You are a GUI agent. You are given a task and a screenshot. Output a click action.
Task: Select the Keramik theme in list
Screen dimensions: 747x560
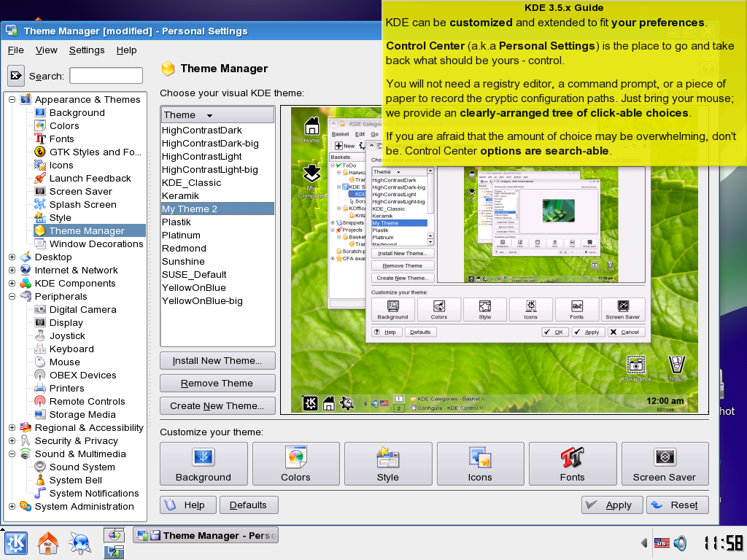tap(179, 195)
